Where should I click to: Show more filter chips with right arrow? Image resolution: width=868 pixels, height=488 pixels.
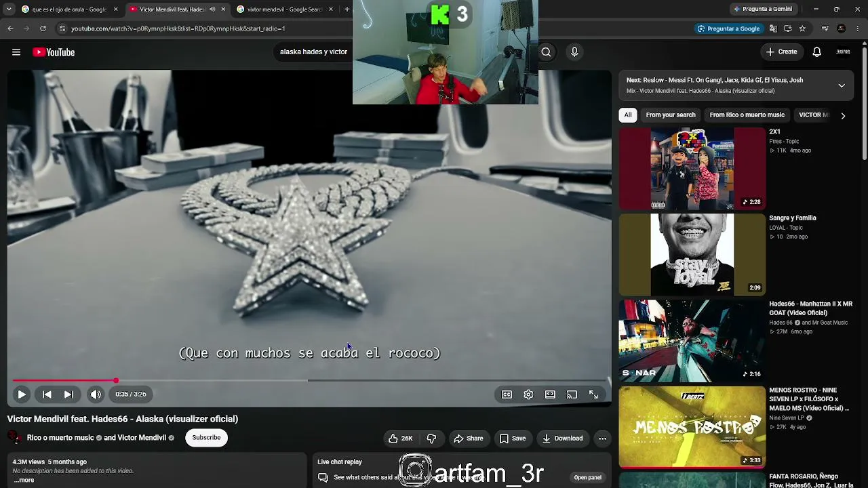[x=843, y=116]
